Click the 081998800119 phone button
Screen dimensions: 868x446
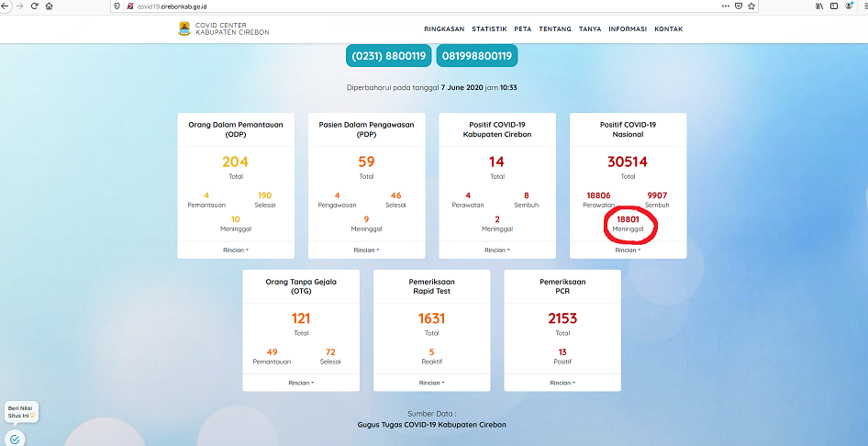(x=476, y=56)
